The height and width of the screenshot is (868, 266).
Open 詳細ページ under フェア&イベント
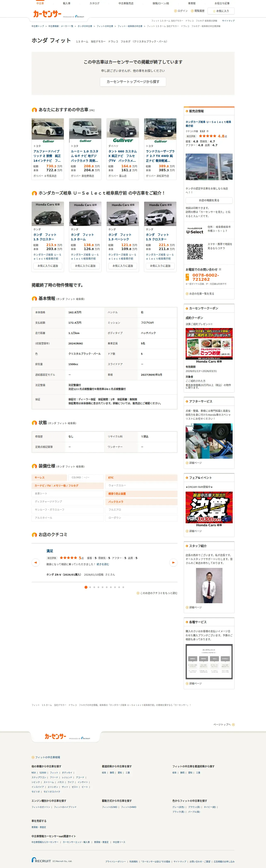click(194, 531)
